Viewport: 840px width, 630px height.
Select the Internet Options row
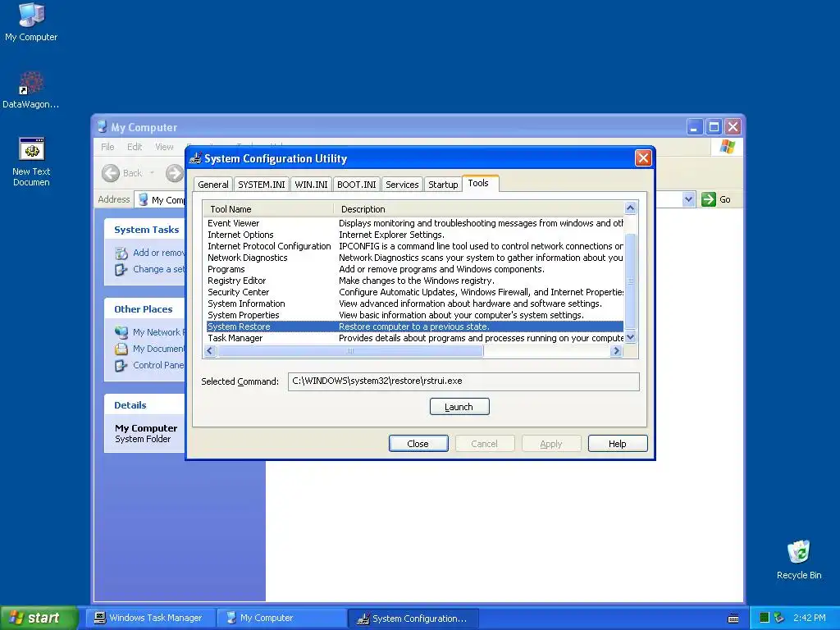pos(415,235)
